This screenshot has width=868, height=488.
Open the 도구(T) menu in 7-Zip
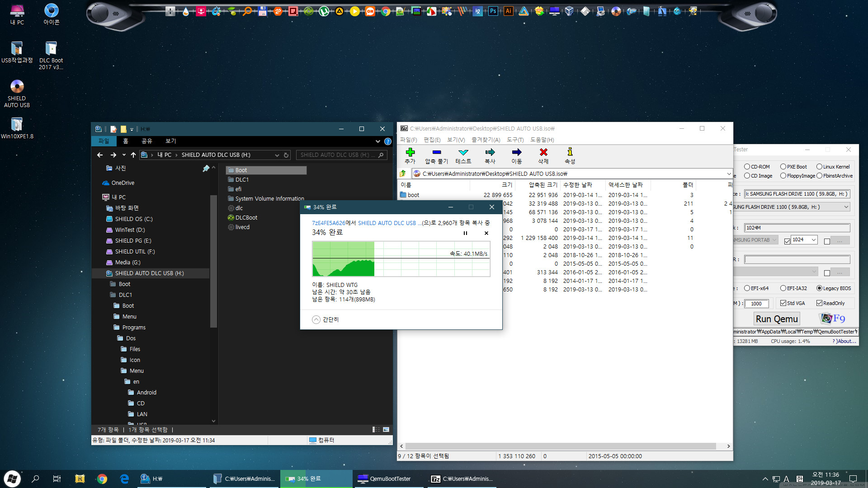click(x=515, y=140)
